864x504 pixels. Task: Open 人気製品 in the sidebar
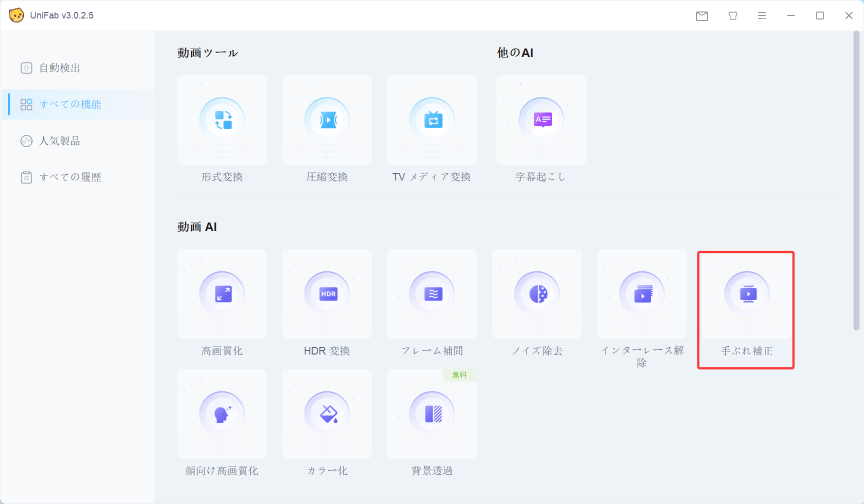[x=78, y=141]
